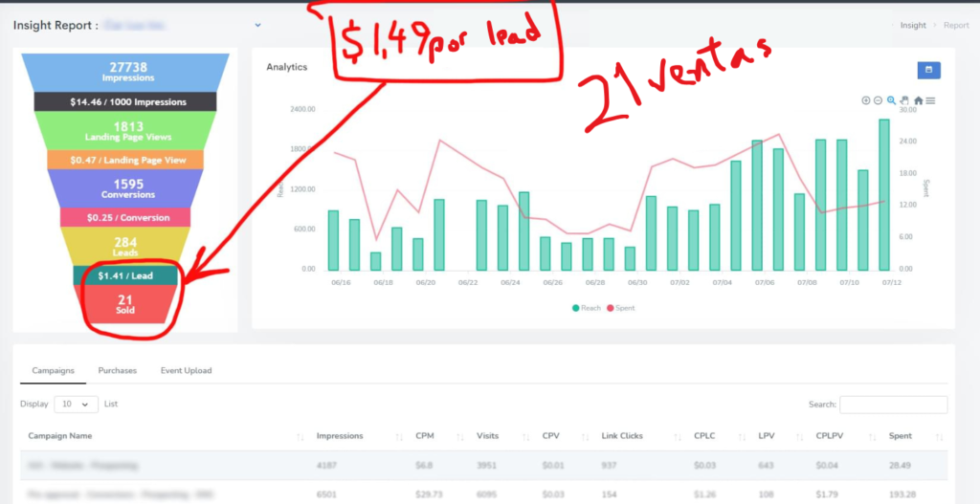Click the 3951 visits cell
The height and width of the screenshot is (504, 980).
coord(487,466)
